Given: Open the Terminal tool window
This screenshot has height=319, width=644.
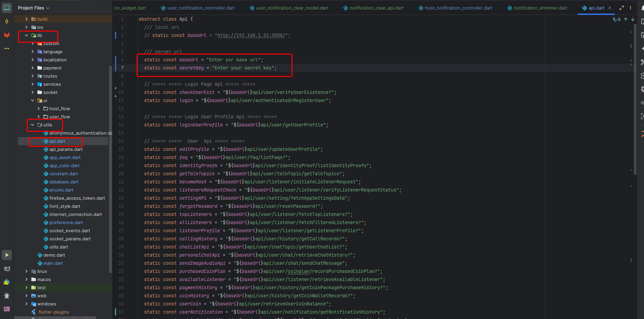Looking at the screenshot, I should click(7, 309).
